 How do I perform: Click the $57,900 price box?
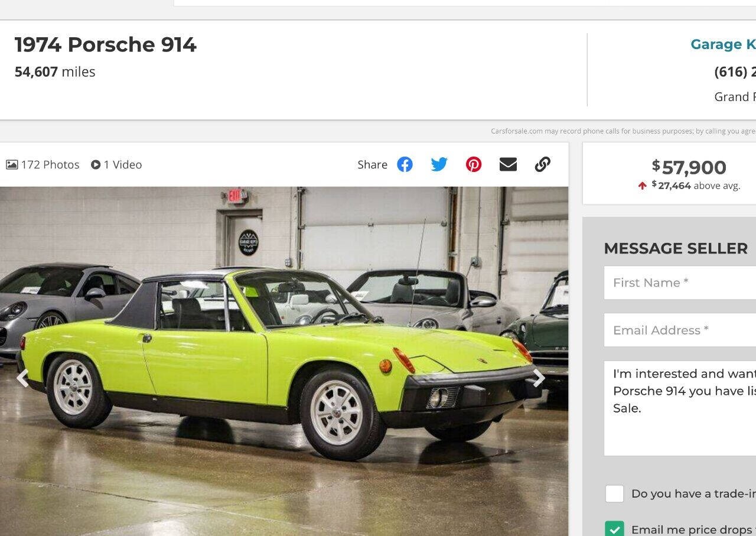point(669,173)
